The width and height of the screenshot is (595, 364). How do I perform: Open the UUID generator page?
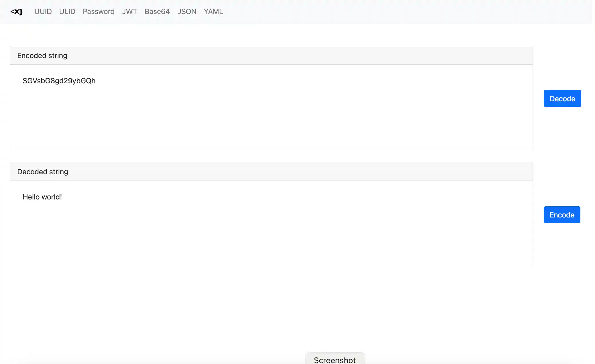click(43, 12)
